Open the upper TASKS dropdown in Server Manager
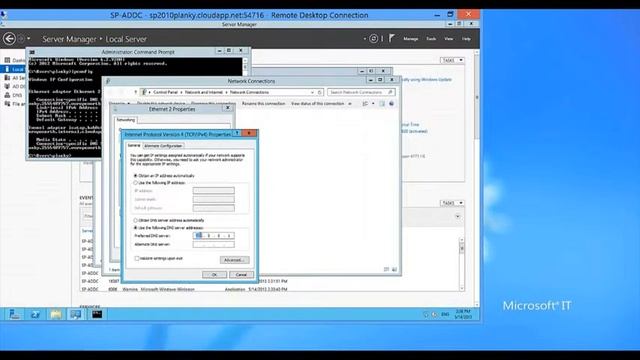Screen dimensions: 640x360 click(452, 60)
